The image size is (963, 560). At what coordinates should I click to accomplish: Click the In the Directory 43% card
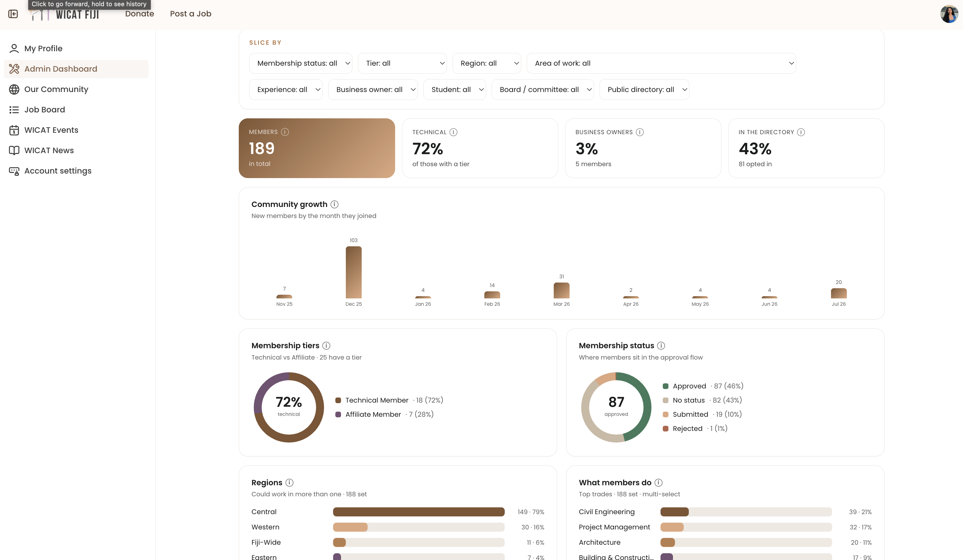806,148
